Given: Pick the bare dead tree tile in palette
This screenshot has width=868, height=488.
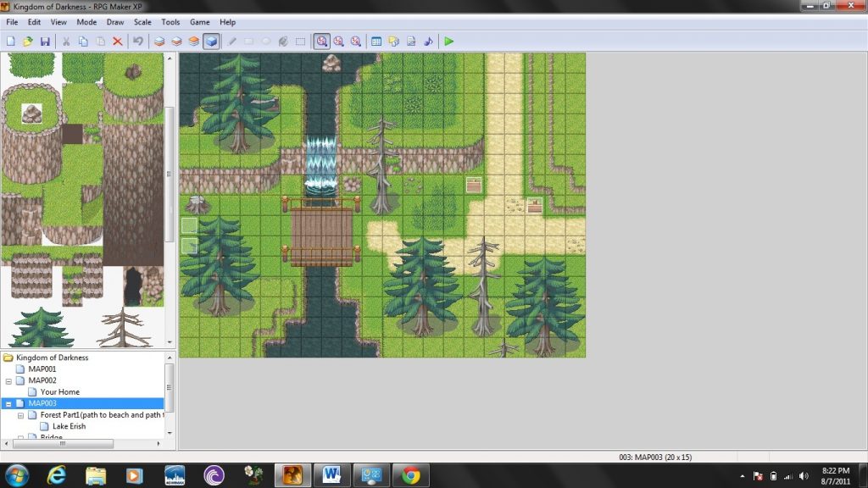Looking at the screenshot, I should [124, 328].
